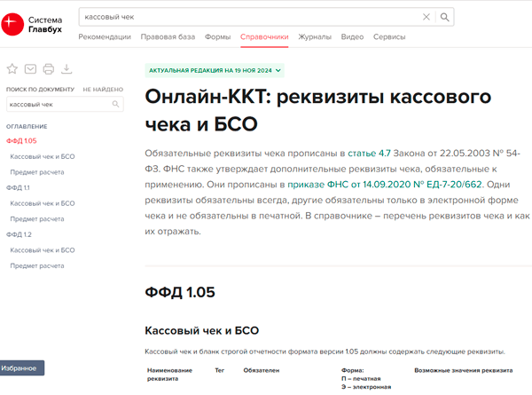Expand the current edition date dropdown
This screenshot has height=395, width=532.
coord(278,69)
